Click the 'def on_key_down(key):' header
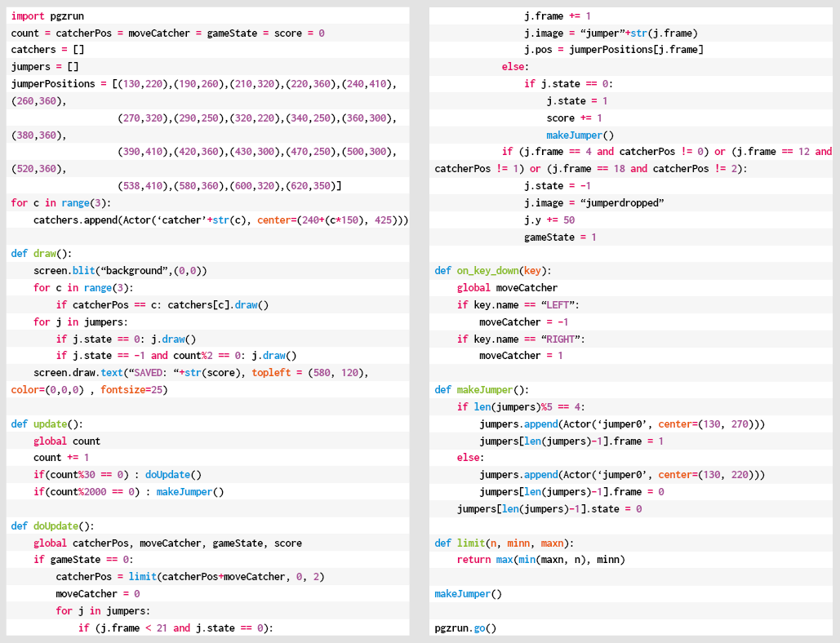 pyautogui.click(x=492, y=270)
